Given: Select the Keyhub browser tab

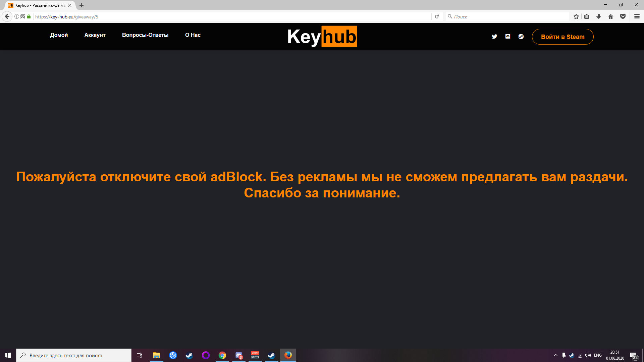Looking at the screenshot, I should pos(40,5).
